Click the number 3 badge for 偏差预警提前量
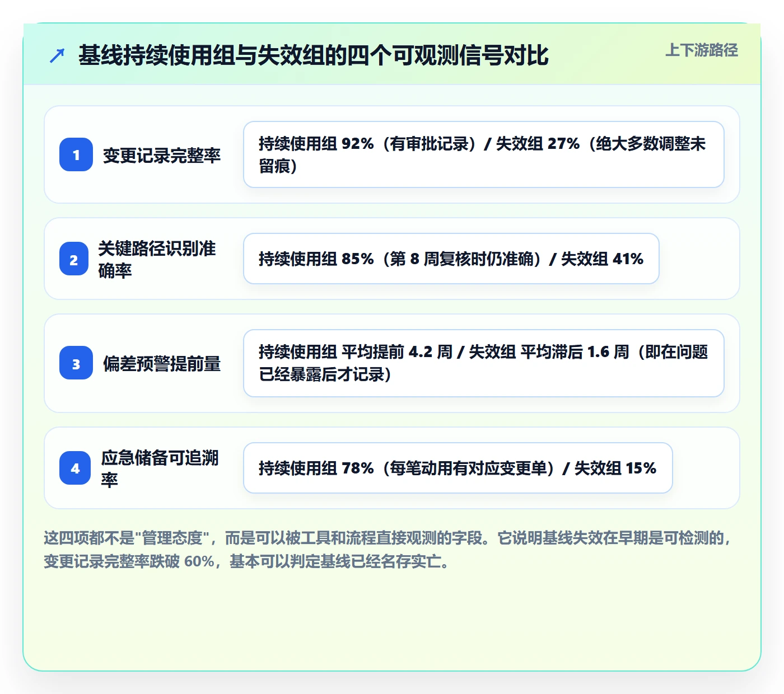784x694 pixels. pyautogui.click(x=76, y=363)
